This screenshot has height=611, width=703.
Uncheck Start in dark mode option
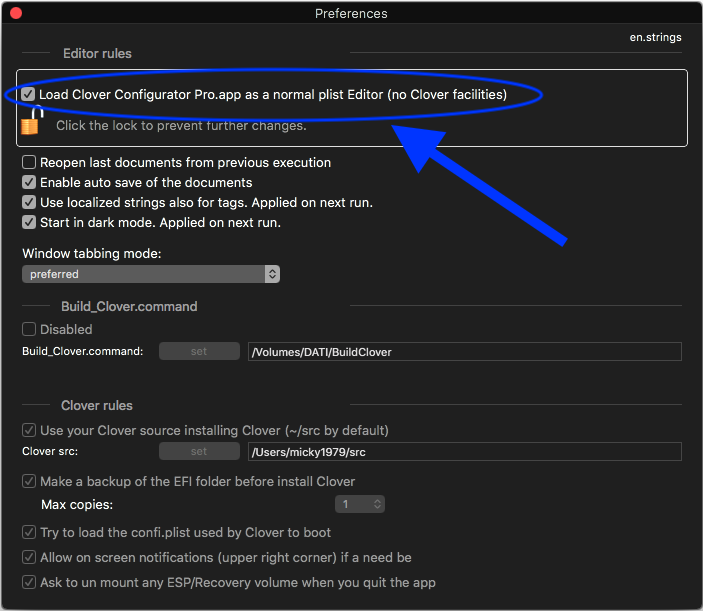pyautogui.click(x=29, y=222)
